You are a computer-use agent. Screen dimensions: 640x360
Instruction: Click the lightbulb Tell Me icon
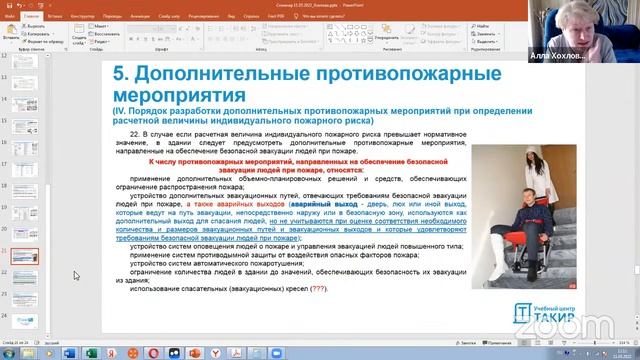click(296, 16)
